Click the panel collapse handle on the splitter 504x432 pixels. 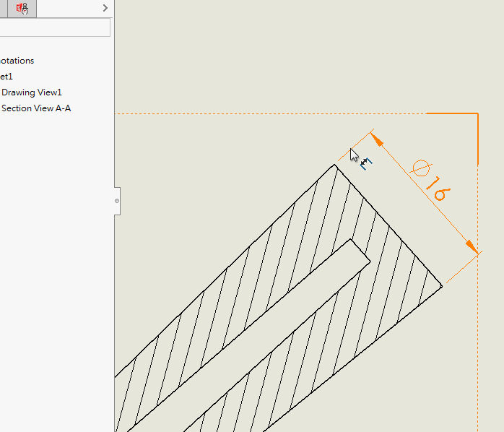(x=117, y=201)
